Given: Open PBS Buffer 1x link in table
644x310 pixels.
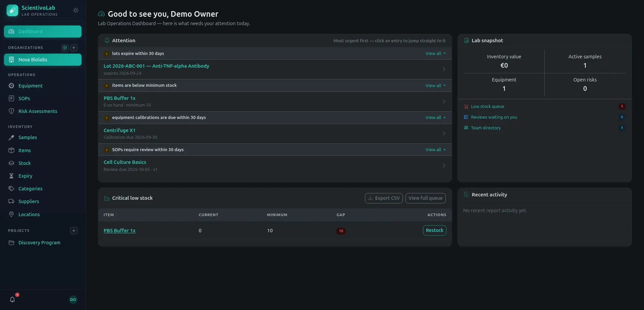Looking at the screenshot, I should pos(119,231).
